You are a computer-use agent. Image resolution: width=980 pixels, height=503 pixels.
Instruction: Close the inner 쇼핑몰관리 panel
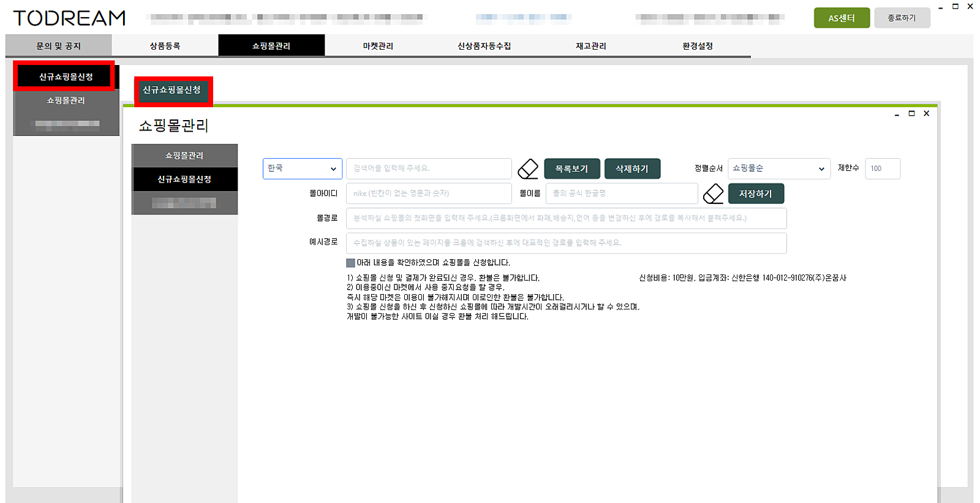pos(927,114)
